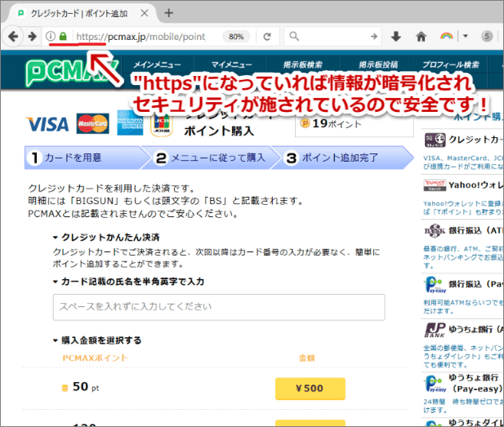Open the クレジットカード payment link in sidebar
This screenshot has width=504, height=427.
click(475, 140)
